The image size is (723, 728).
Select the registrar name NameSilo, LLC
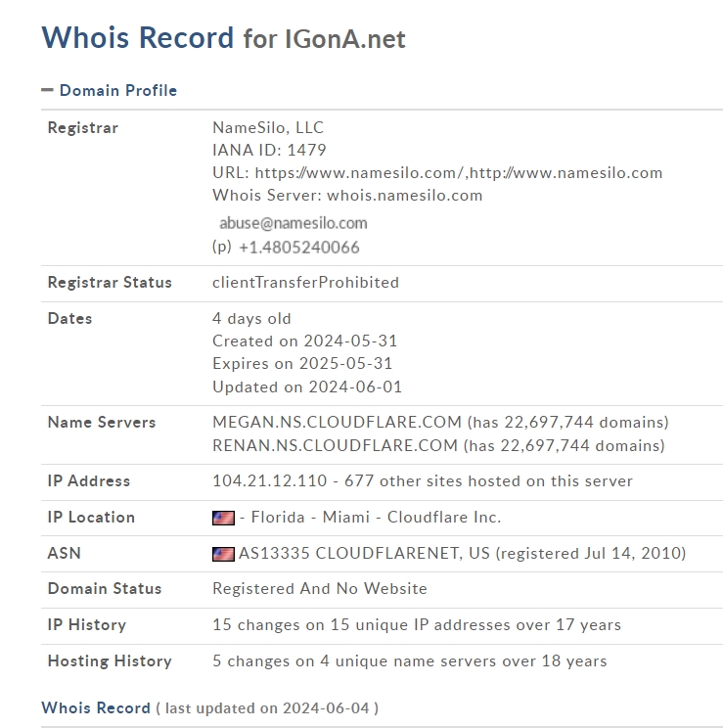tap(268, 127)
